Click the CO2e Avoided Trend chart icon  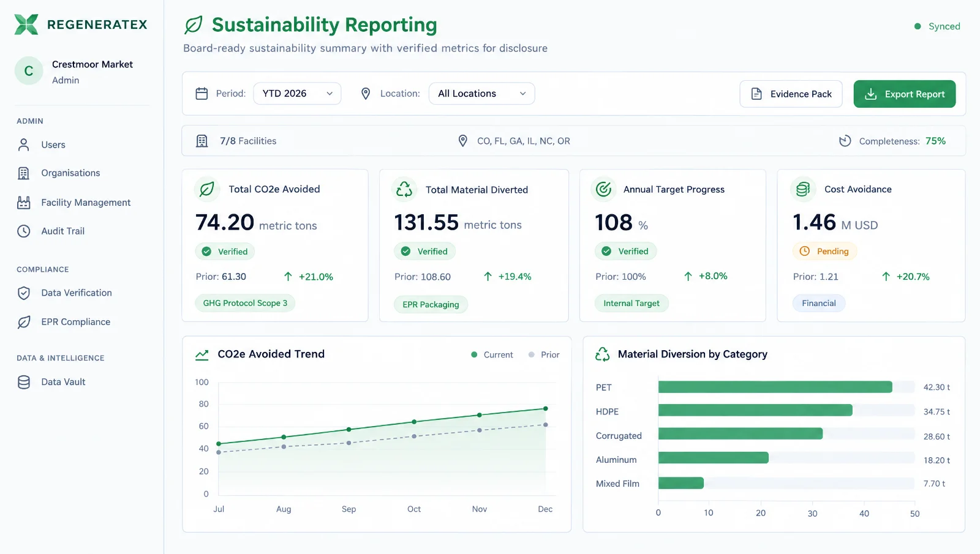coord(202,354)
